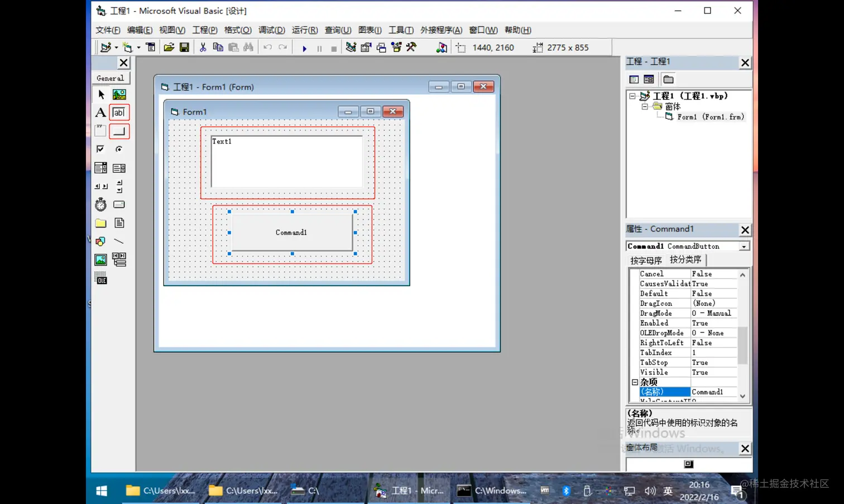844x504 pixels.
Task: Select the DirListBox folder control tool
Action: pos(101,223)
